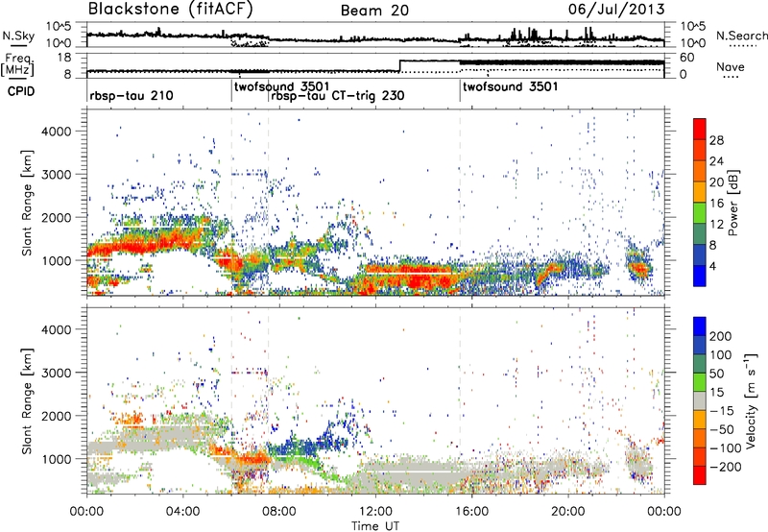Click the '-200' tick on the Velocity colorbar

[x=725, y=467]
